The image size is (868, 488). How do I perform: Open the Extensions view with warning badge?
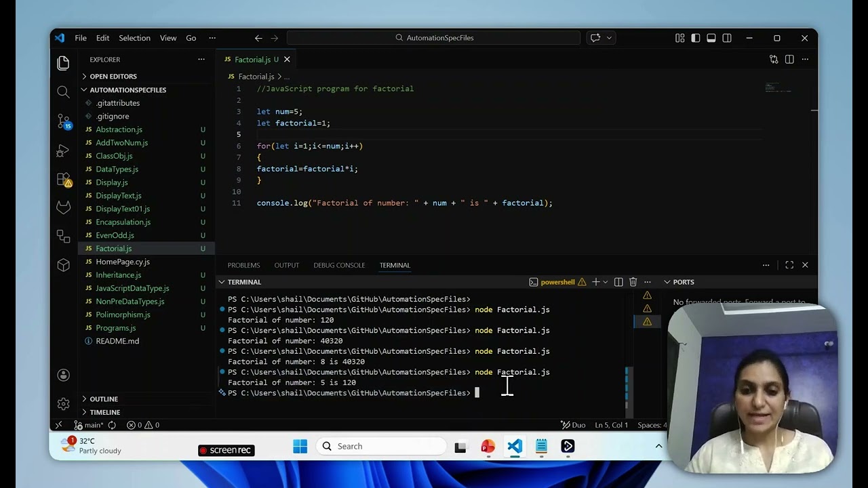point(64,180)
